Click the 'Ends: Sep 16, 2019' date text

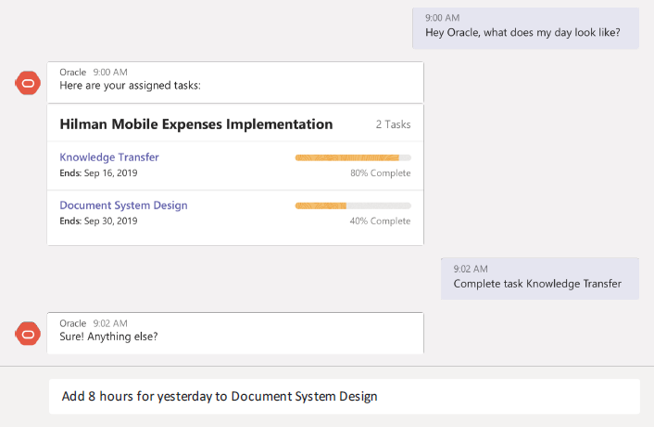(x=98, y=173)
